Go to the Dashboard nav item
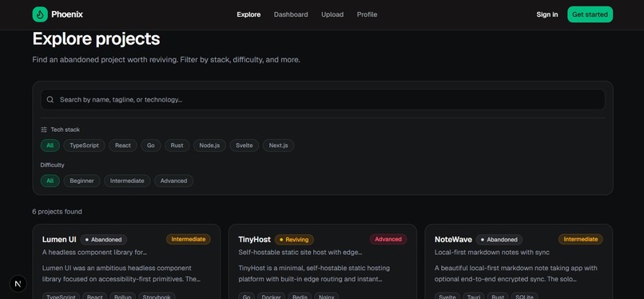644x299 pixels. 291,14
